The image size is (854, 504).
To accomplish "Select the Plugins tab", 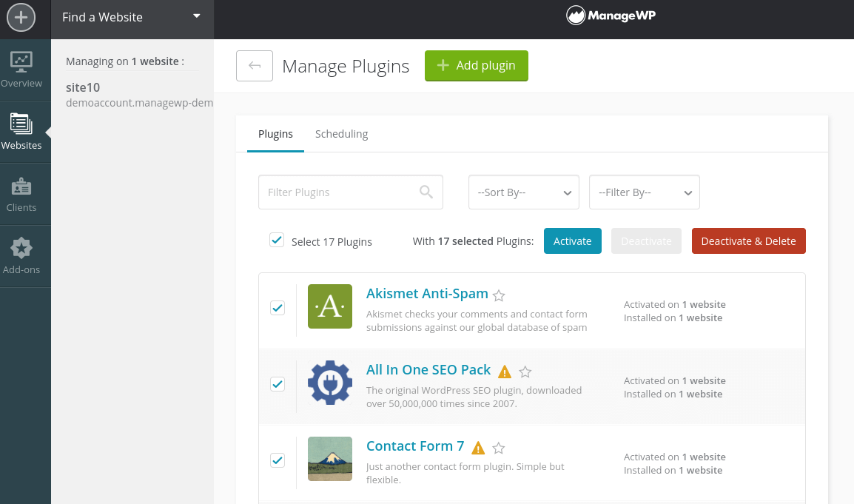I will click(275, 134).
